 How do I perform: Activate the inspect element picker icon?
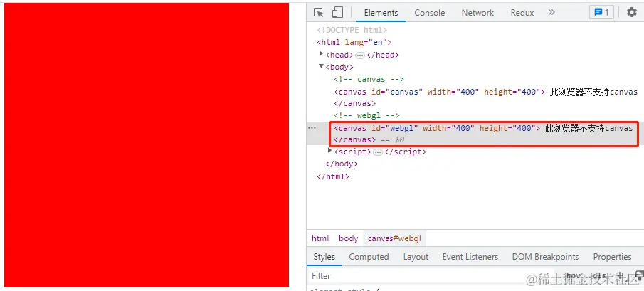[x=319, y=12]
